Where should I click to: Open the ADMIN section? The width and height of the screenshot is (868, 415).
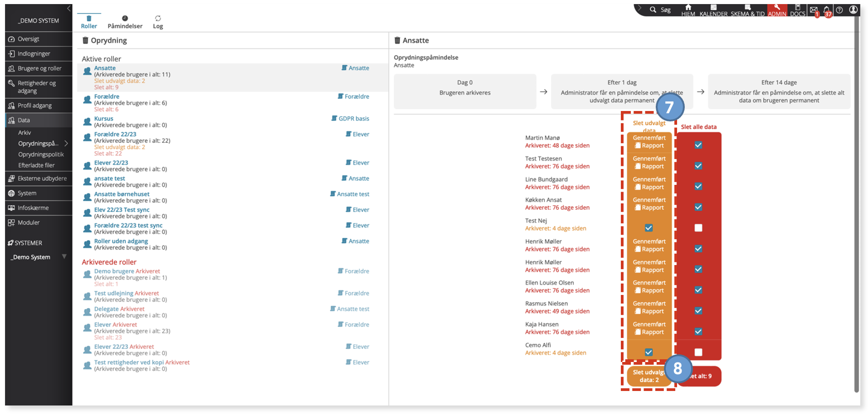point(777,10)
